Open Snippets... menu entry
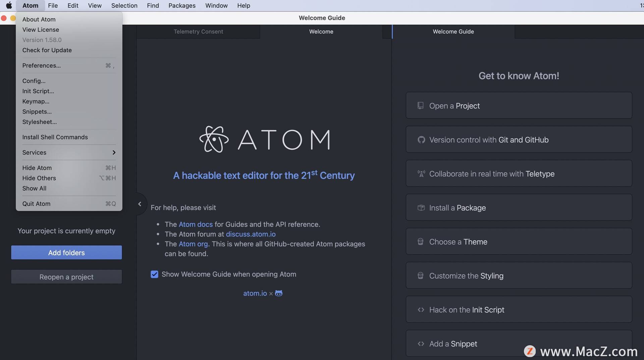 [x=69, y=111]
